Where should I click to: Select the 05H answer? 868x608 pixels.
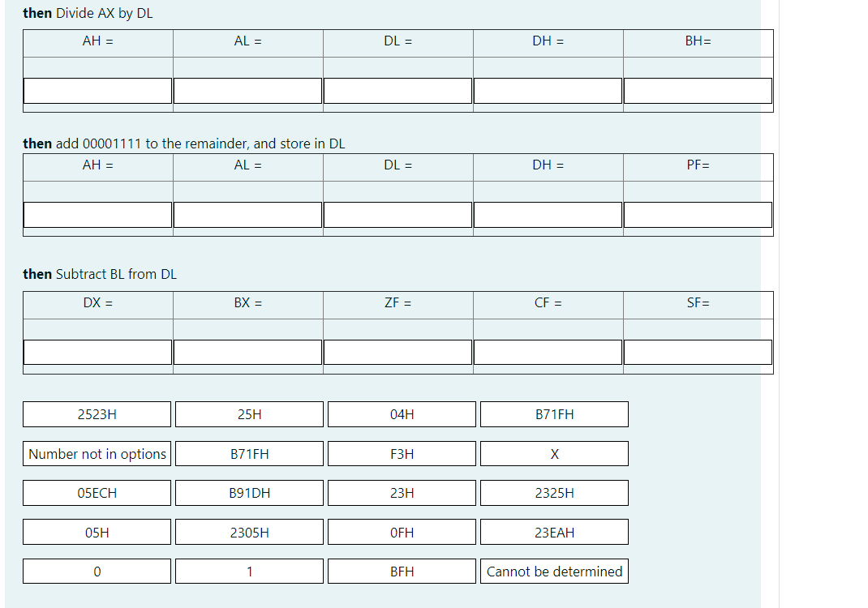click(97, 532)
